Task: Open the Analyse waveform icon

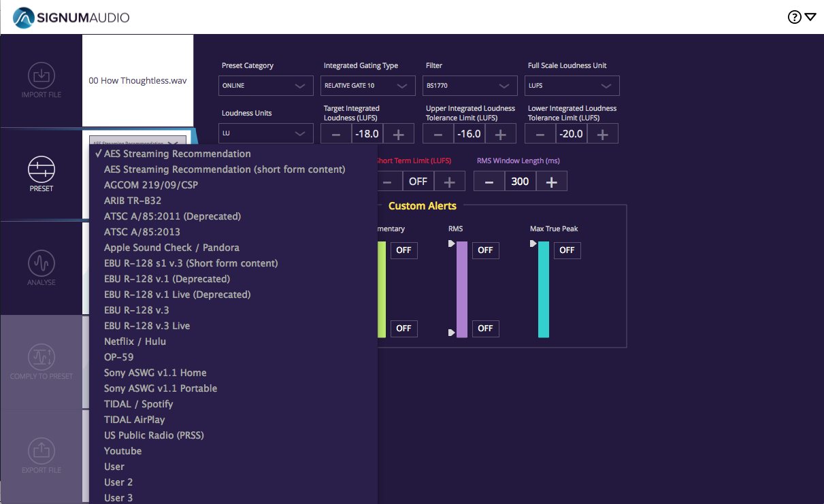Action: click(x=41, y=263)
